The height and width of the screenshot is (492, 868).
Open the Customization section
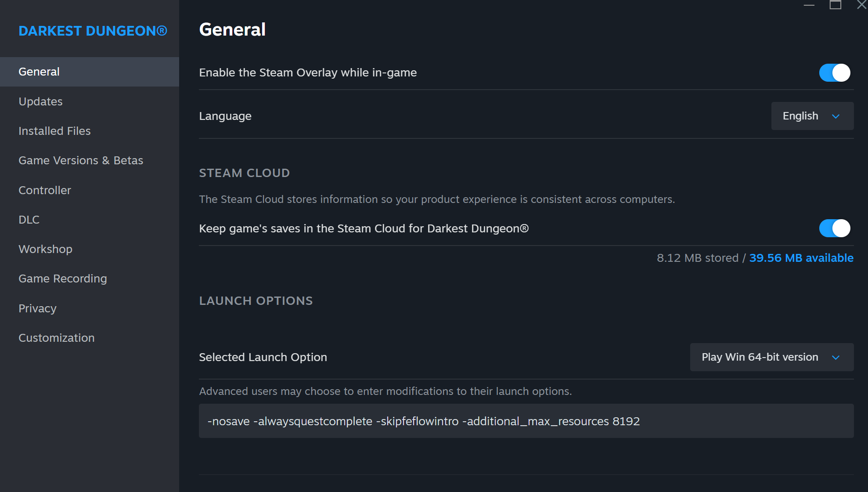coord(57,338)
